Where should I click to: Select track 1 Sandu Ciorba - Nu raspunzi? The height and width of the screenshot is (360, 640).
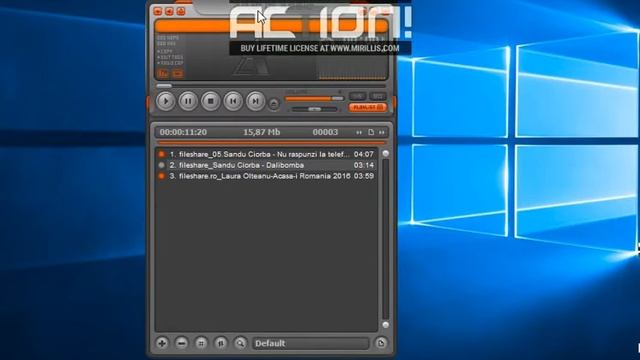[x=266, y=154]
